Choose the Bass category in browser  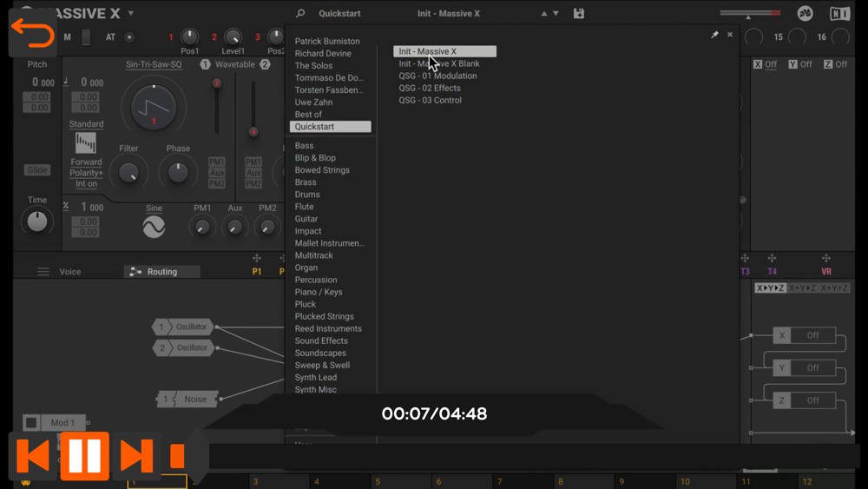pos(304,146)
